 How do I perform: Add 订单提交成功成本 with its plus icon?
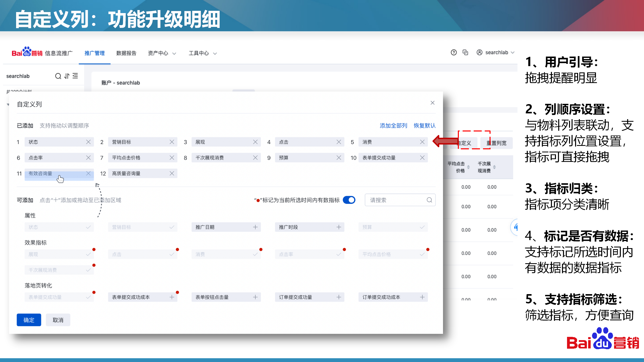click(x=422, y=297)
